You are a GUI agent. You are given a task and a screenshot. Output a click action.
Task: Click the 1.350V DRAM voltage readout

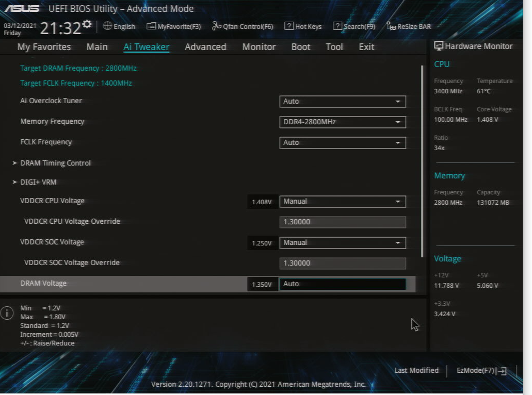coord(262,285)
